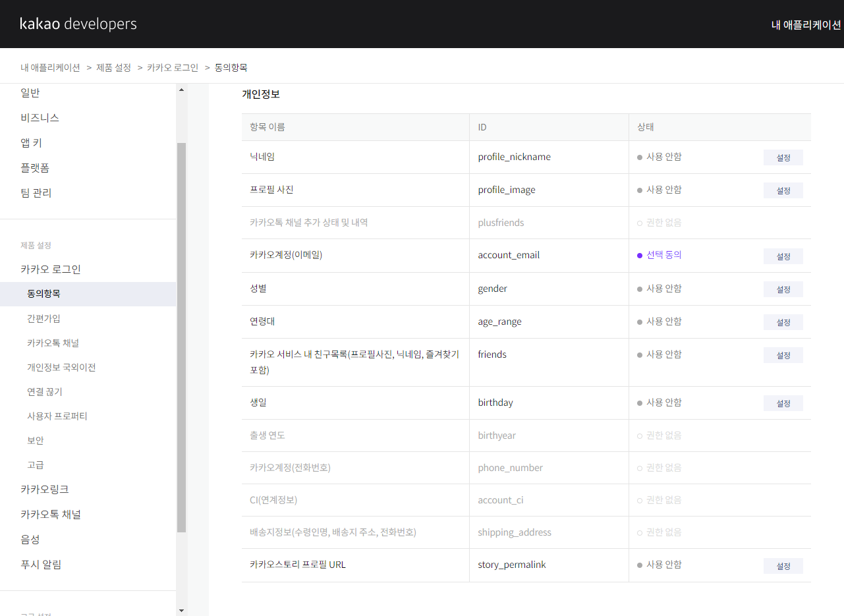Screen dimensions: 844x616
Task: Open 사용자 프로퍼티 sidebar sub-item
Action: (x=57, y=416)
